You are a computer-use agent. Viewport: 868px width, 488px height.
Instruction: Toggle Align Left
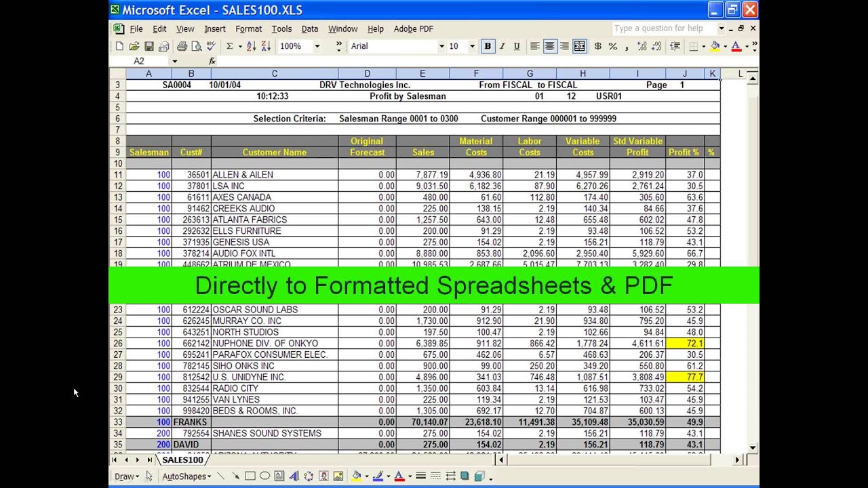535,46
